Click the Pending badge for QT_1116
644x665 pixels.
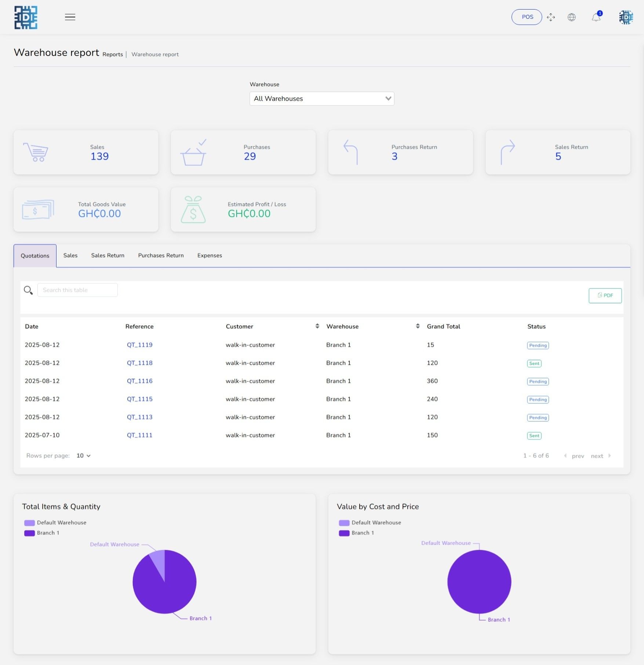(x=538, y=381)
